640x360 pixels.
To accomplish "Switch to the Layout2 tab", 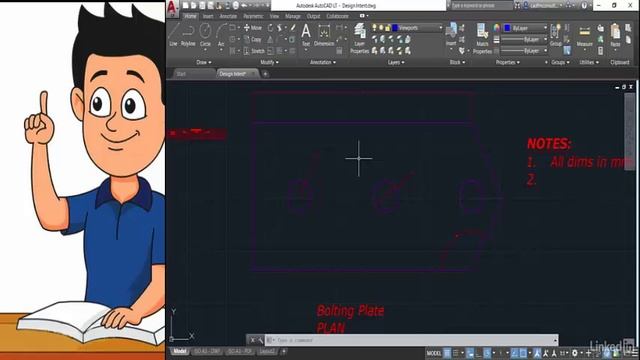I will coord(267,351).
